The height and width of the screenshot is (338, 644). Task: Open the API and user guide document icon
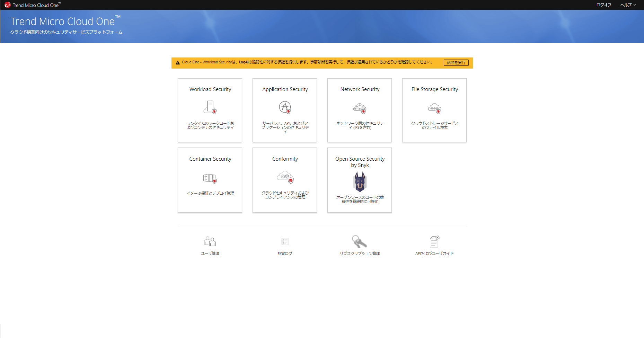434,241
